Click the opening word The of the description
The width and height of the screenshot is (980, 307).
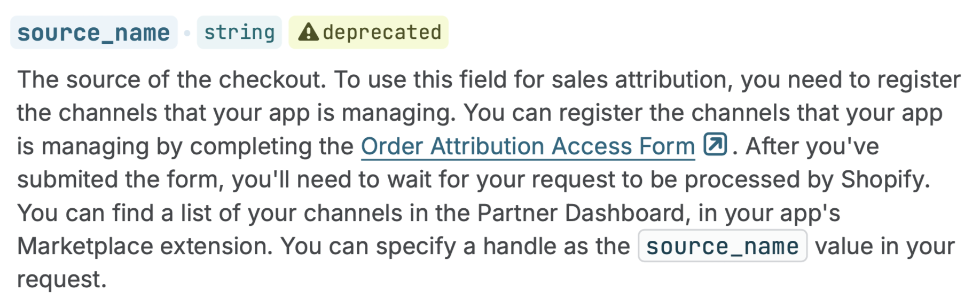coord(38,80)
